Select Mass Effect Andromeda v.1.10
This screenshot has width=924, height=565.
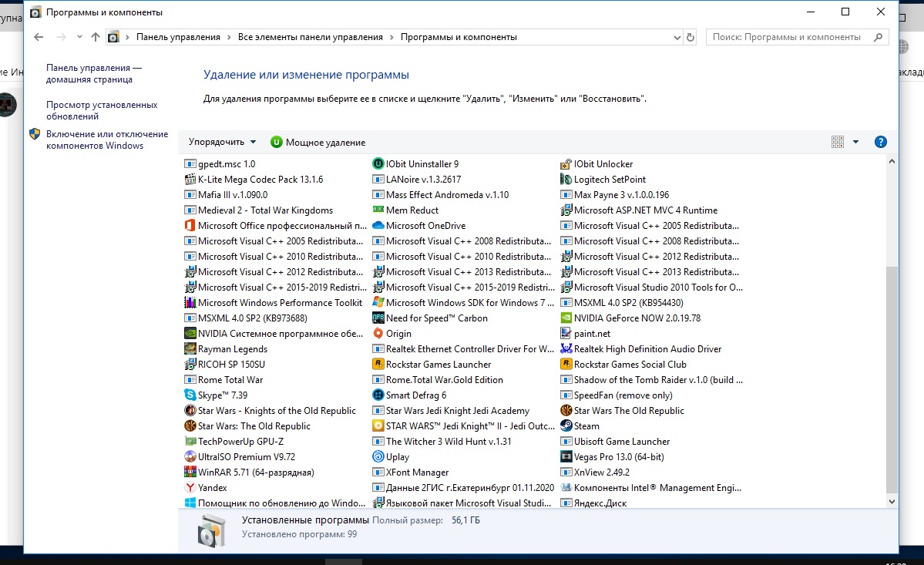[441, 194]
